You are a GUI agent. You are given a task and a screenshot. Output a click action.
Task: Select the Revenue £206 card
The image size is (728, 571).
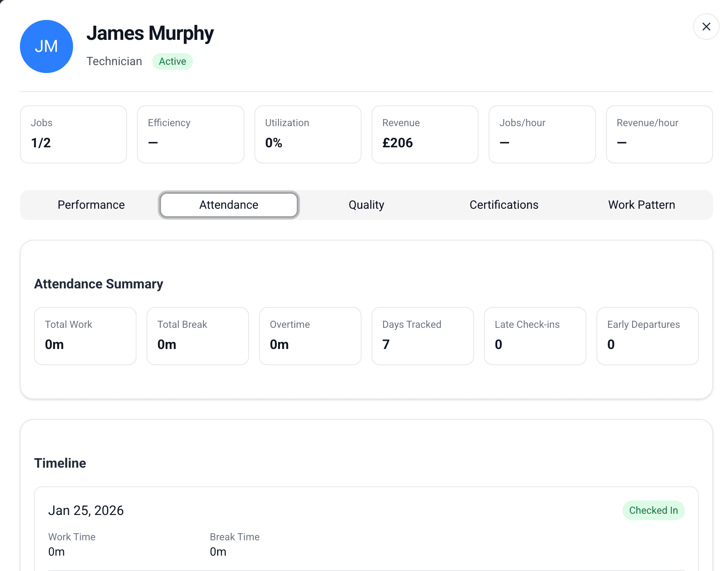[425, 134]
